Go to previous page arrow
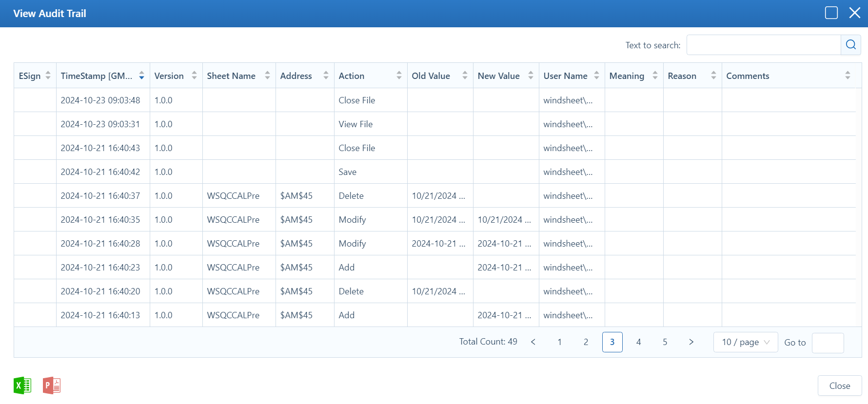This screenshot has height=404, width=868. [533, 342]
